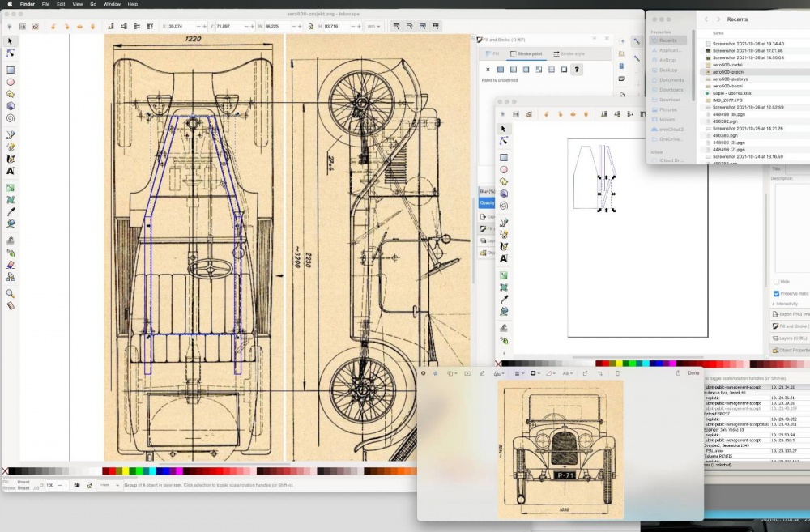Open the shapes dropdown in markup toolbar
810x532 pixels.
tap(450, 373)
